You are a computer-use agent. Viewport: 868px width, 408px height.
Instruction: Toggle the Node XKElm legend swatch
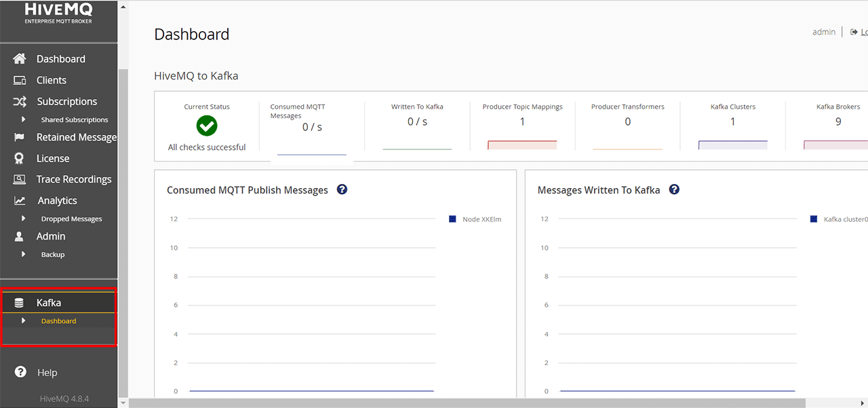coord(452,219)
